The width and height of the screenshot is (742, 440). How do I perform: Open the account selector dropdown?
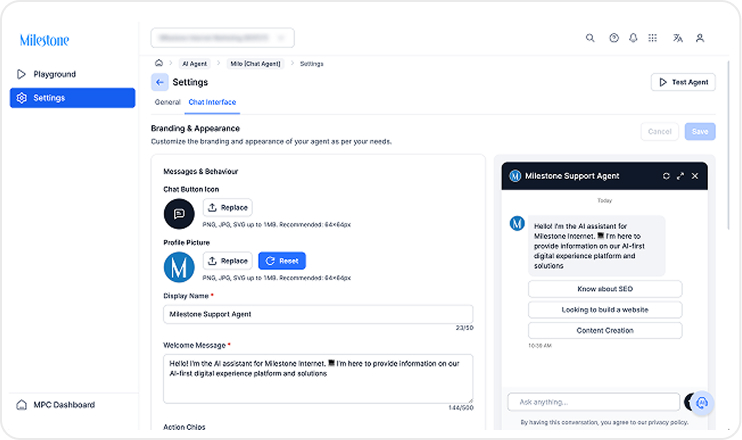click(222, 38)
